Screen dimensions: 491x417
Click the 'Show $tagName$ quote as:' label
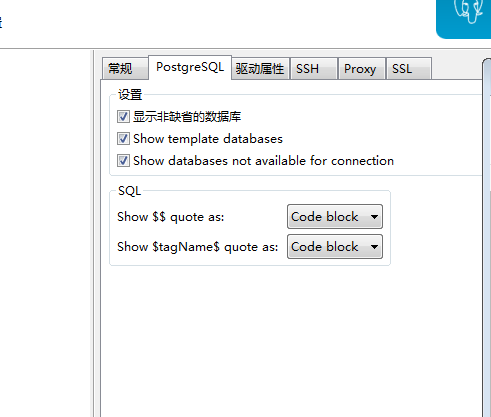click(197, 247)
